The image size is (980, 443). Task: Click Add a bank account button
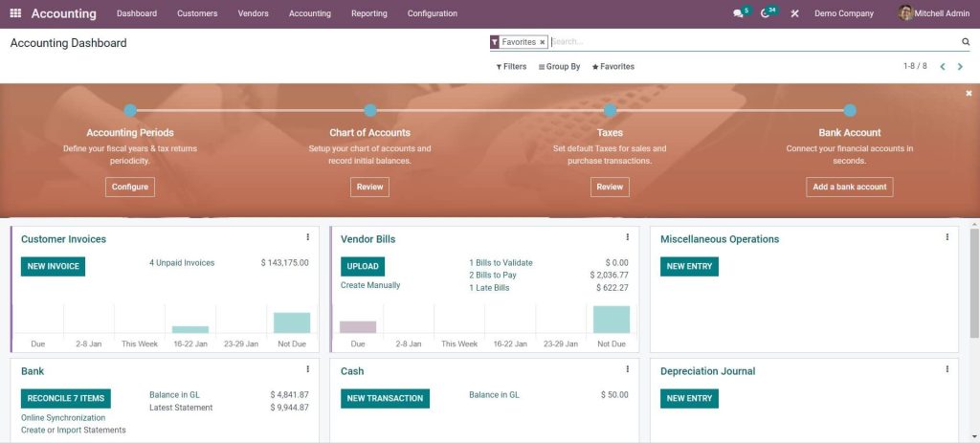[x=850, y=187]
